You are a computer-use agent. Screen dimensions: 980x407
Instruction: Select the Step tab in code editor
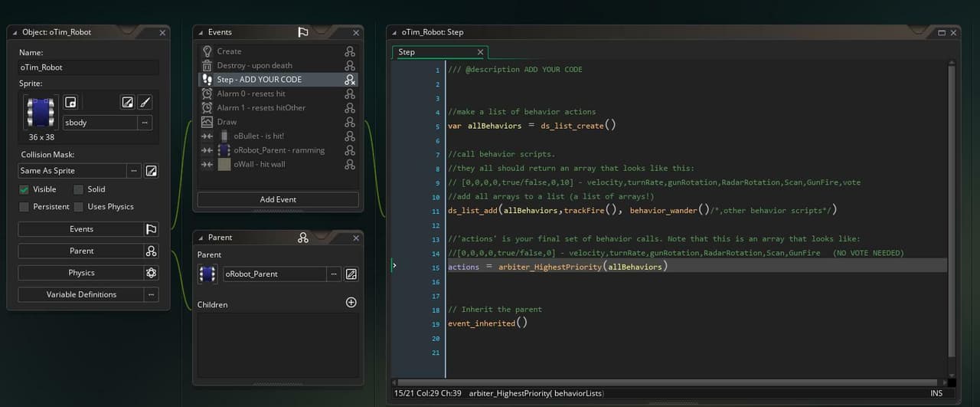pos(439,52)
